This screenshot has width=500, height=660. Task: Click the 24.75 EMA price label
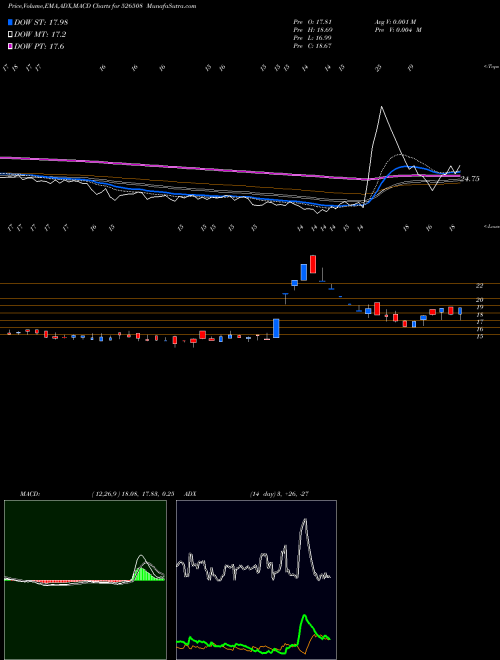click(x=470, y=179)
